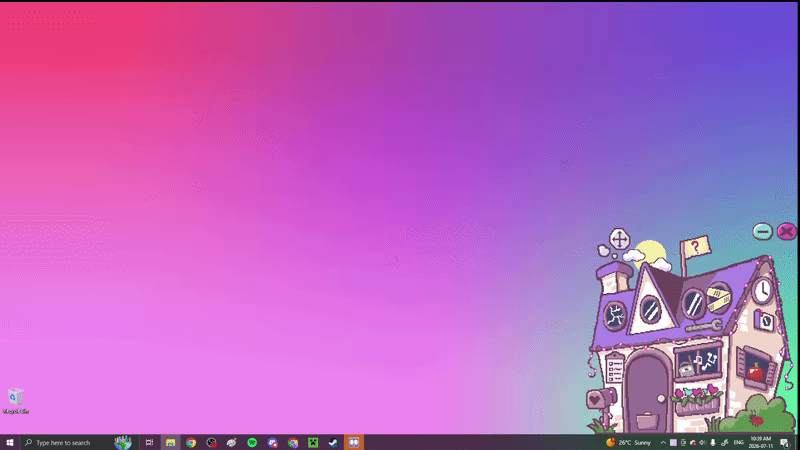Open the taskbar clock and date

760,442
